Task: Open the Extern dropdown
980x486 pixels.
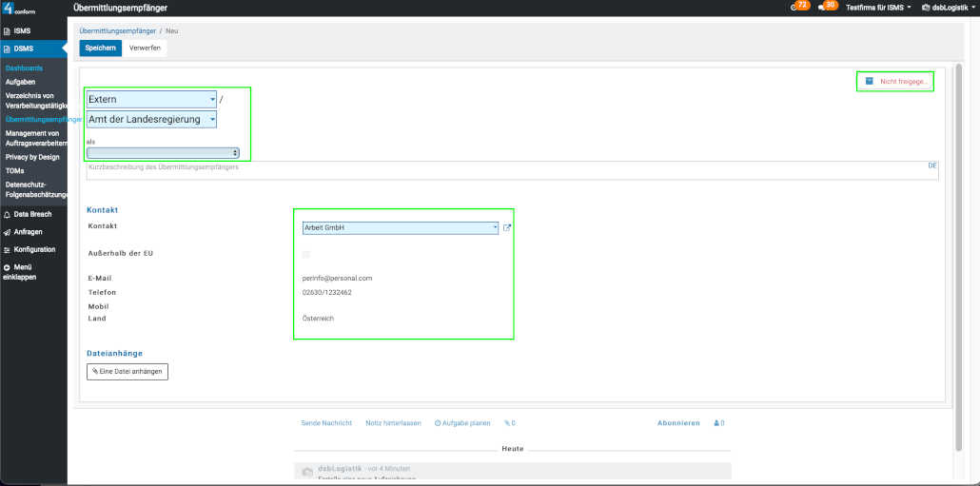Action: point(151,99)
